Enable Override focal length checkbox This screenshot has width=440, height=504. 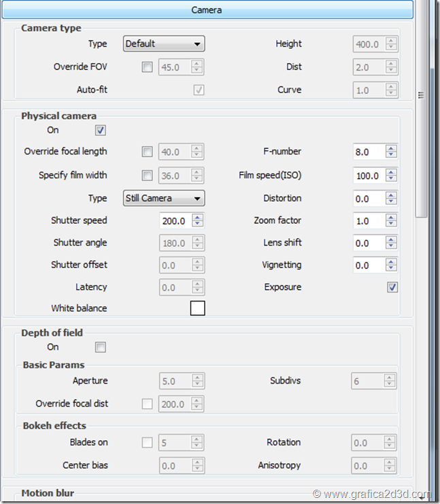click(147, 152)
